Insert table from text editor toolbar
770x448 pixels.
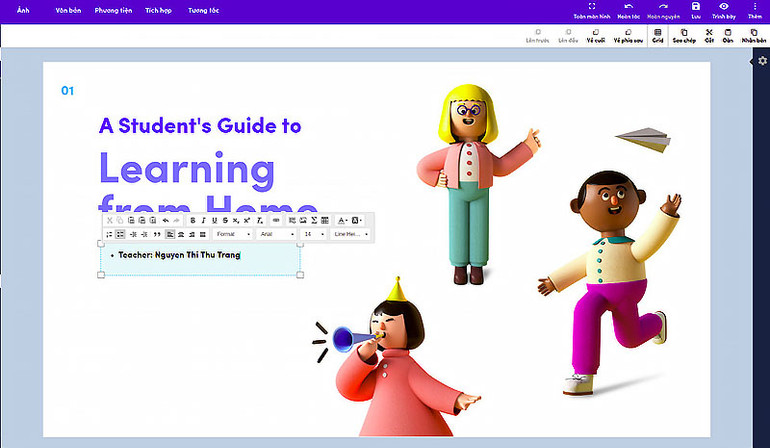325,220
